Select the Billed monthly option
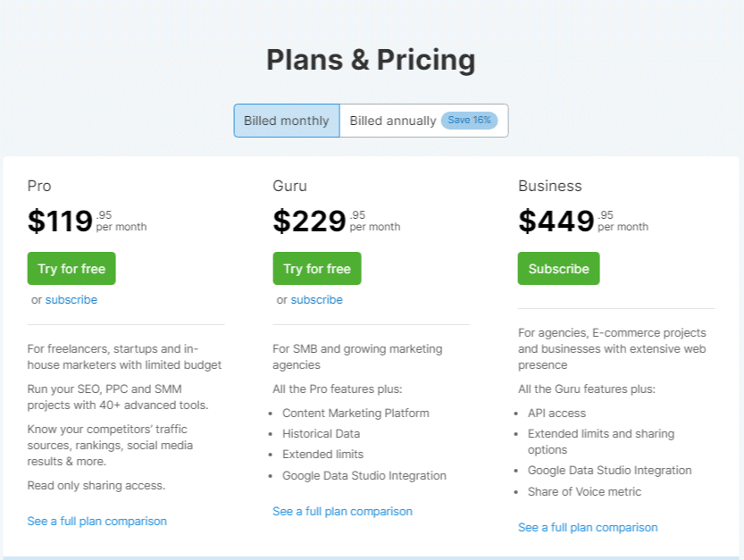 [287, 121]
